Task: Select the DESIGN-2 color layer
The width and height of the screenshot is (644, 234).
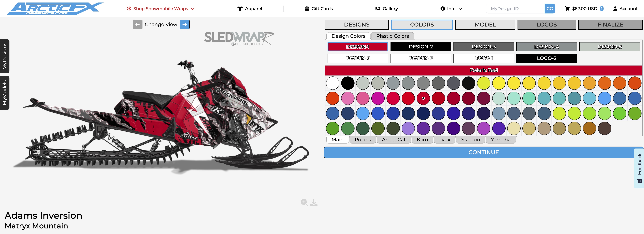Action: click(x=421, y=47)
